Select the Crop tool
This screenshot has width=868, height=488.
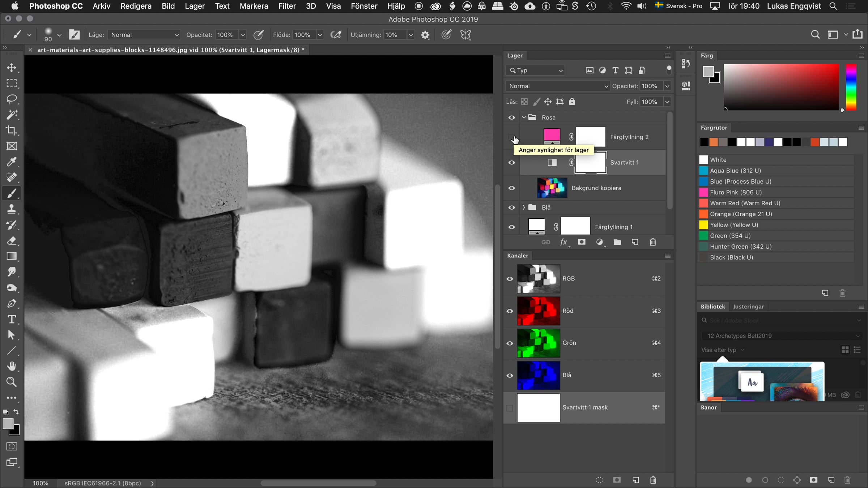click(12, 130)
